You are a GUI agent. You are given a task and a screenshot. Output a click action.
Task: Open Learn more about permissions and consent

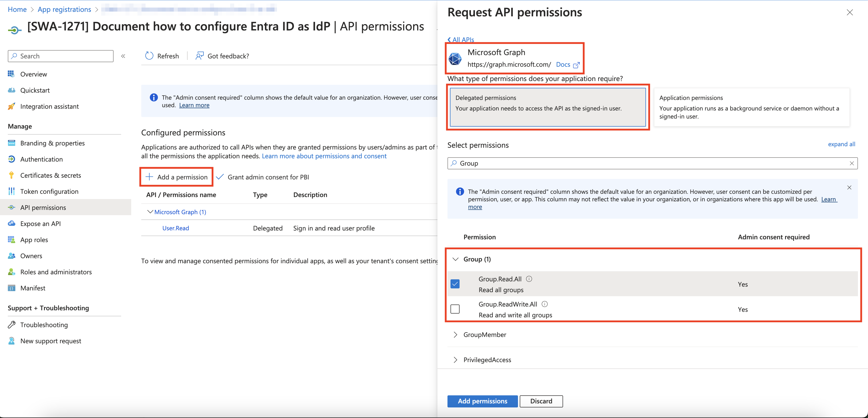pyautogui.click(x=324, y=156)
